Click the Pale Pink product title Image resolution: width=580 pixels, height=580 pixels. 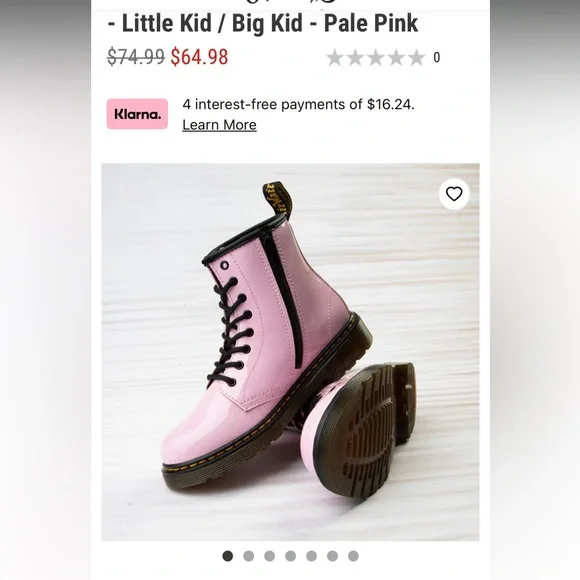tap(263, 23)
